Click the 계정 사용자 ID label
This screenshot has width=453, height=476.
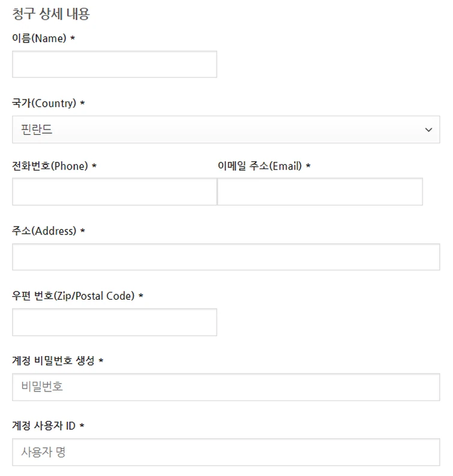pos(44,426)
